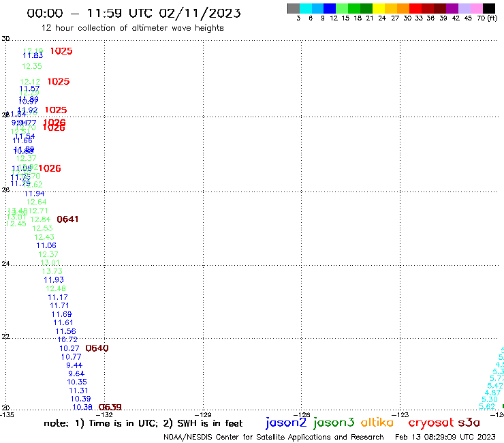Click the cyan wave height value '5.42'
Viewport: 504px width, 443px height.
click(x=495, y=386)
